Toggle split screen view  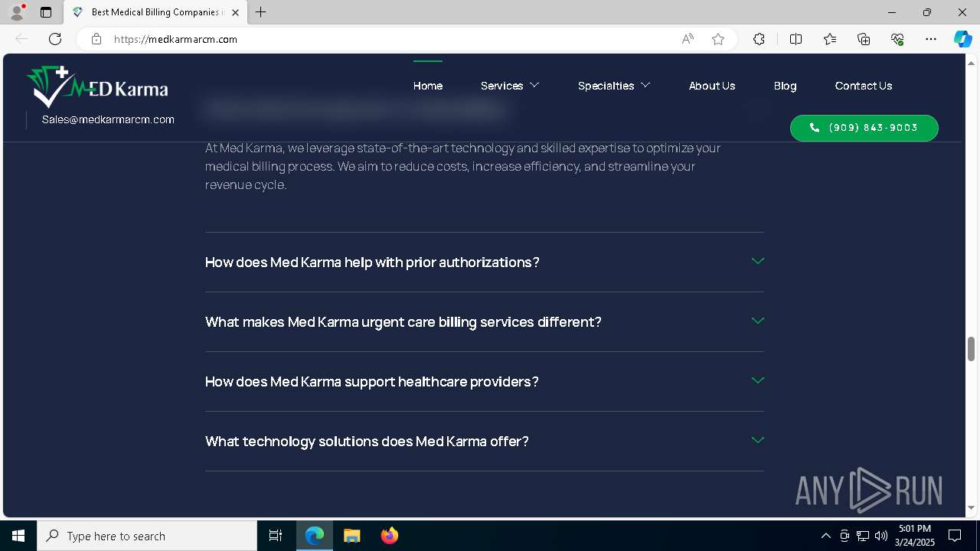click(795, 39)
